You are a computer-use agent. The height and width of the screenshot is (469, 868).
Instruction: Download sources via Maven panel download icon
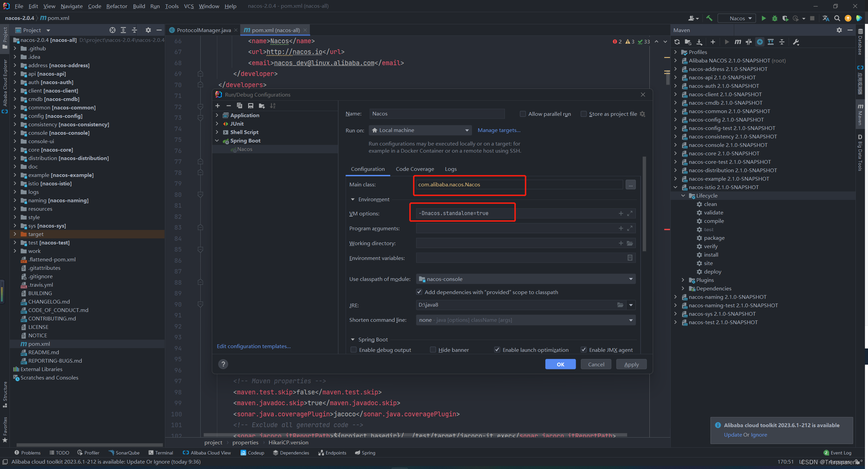699,42
